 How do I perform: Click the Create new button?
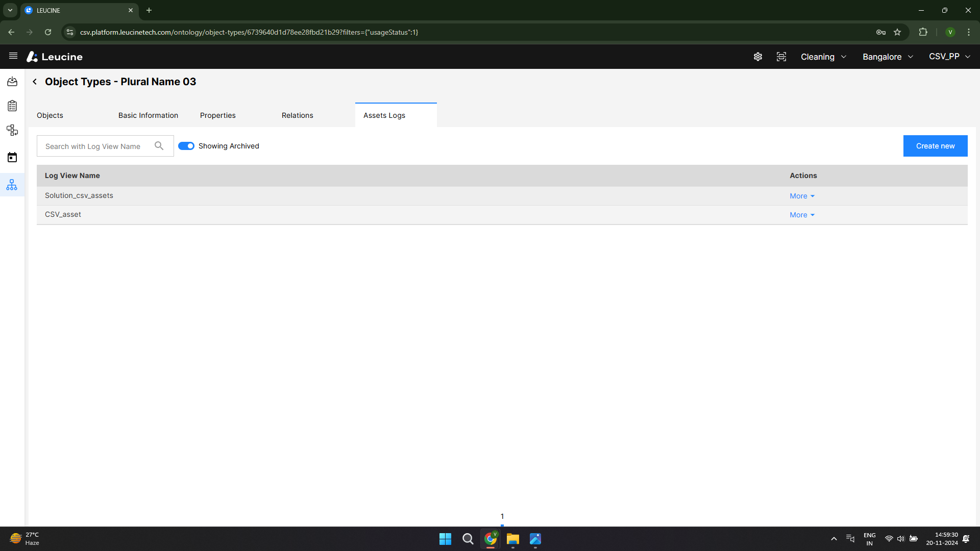click(x=935, y=146)
